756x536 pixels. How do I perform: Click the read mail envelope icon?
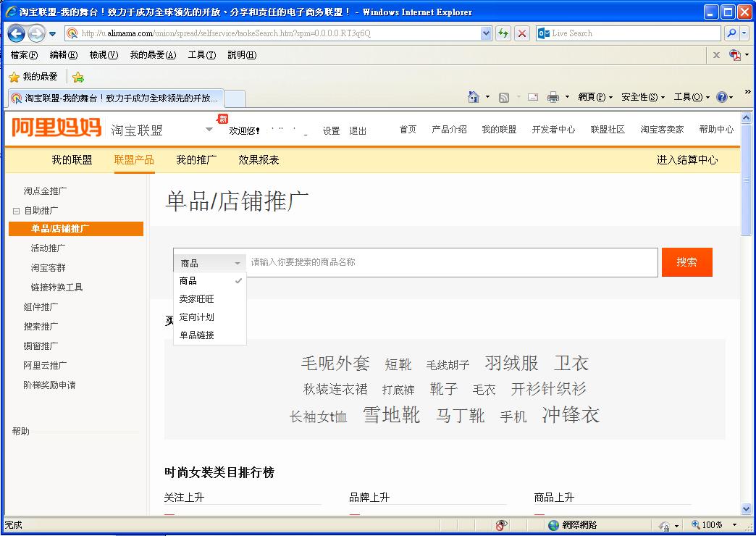coord(533,97)
